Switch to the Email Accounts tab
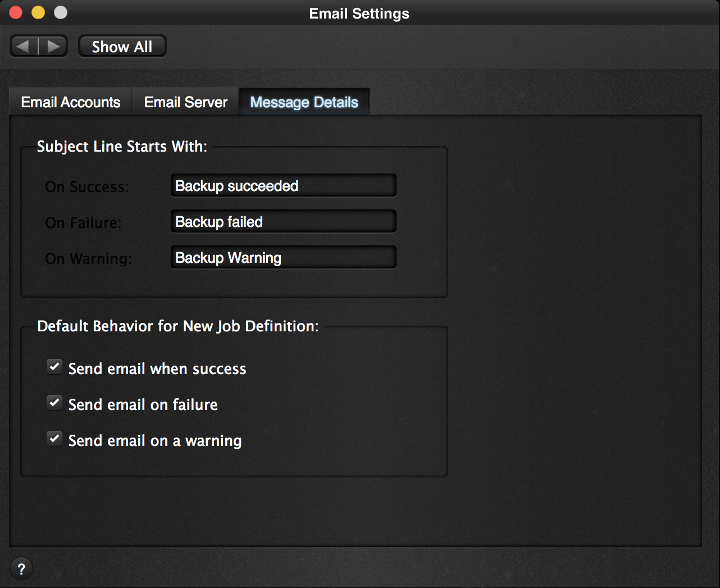This screenshot has width=720, height=588. 71,102
